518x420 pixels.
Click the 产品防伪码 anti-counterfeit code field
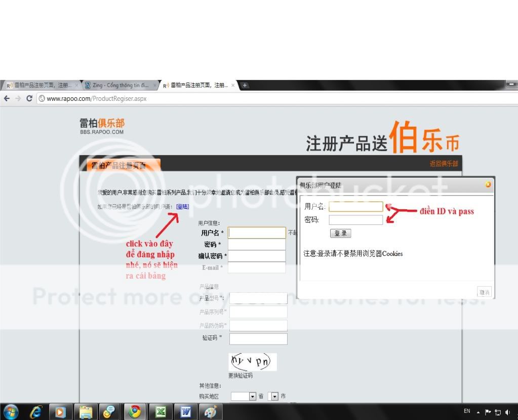click(x=258, y=325)
